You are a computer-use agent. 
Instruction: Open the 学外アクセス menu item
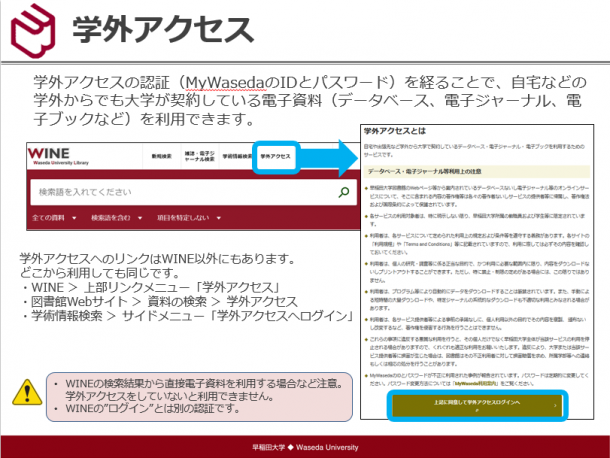click(x=275, y=156)
